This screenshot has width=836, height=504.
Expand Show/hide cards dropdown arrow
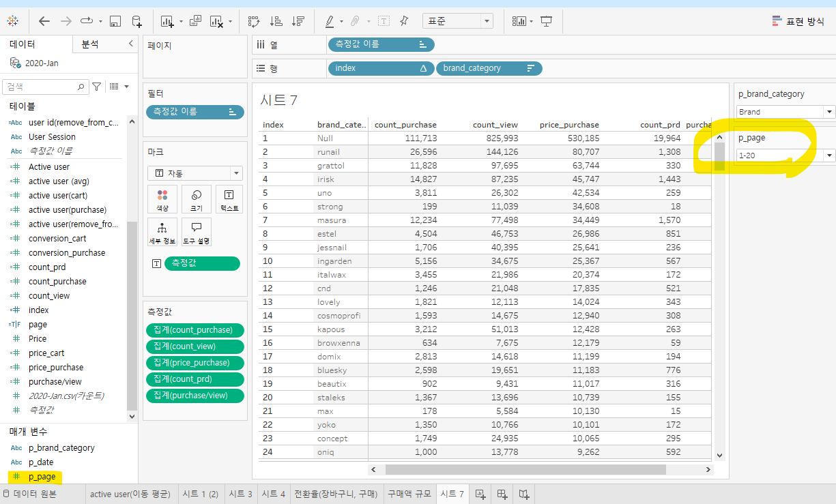(x=531, y=22)
